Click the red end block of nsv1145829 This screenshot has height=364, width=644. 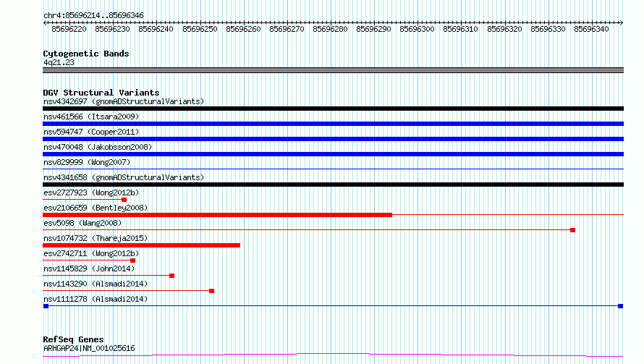tap(171, 276)
